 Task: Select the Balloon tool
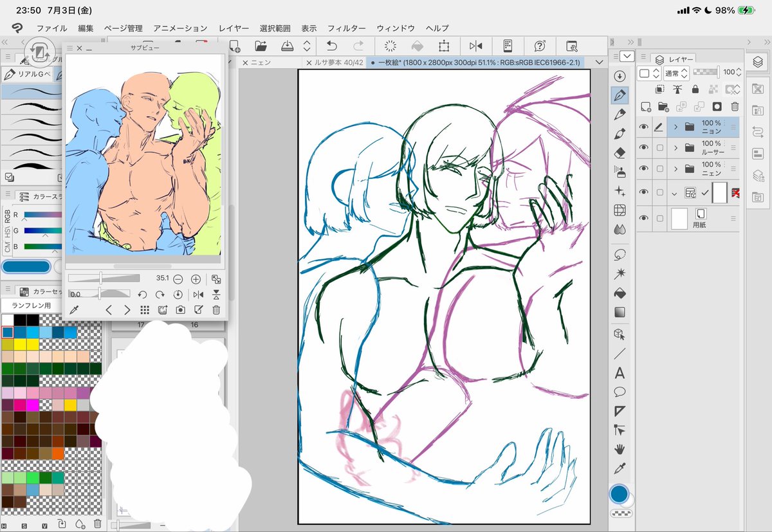point(620,392)
